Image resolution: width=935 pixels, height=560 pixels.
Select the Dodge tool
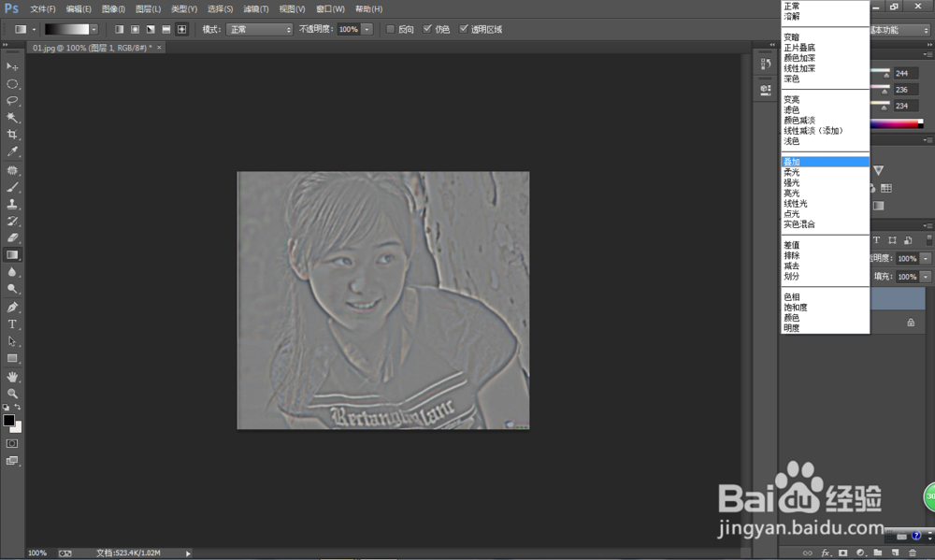pos(12,289)
